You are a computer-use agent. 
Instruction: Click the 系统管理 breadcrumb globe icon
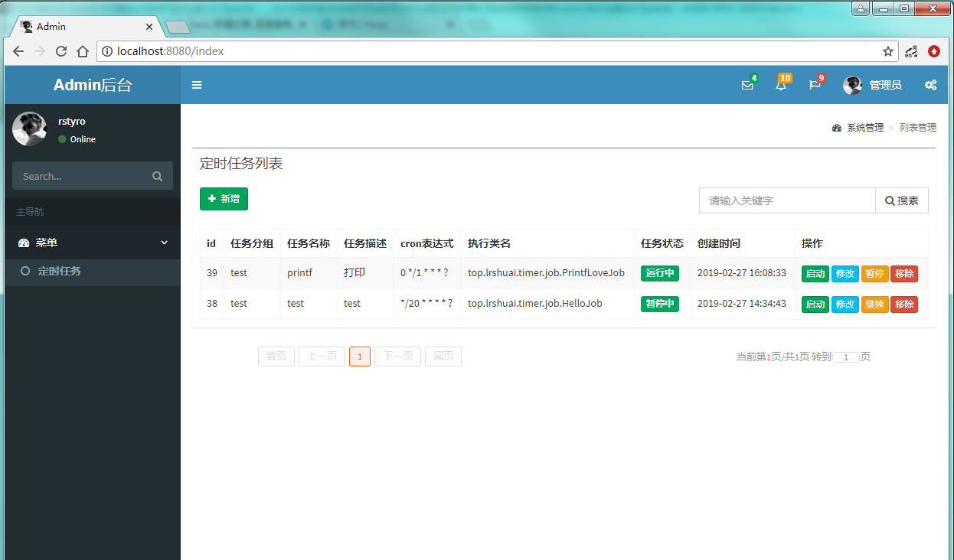pyautogui.click(x=836, y=128)
